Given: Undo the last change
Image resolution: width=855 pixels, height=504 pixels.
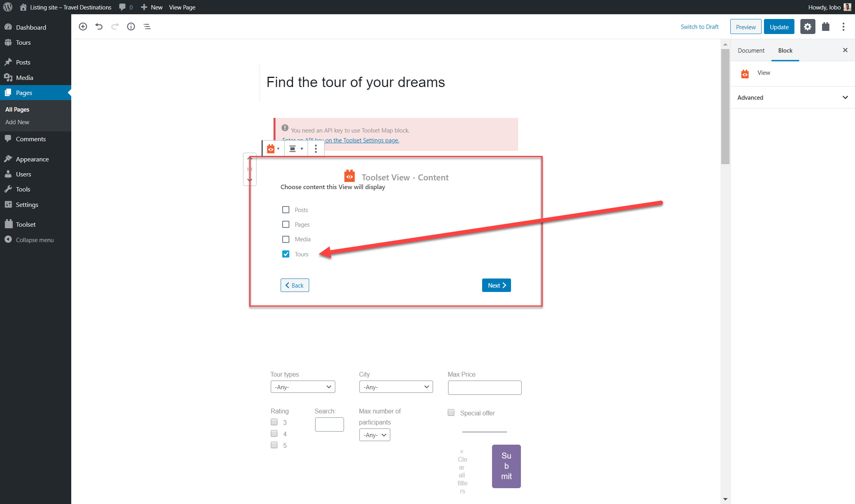Looking at the screenshot, I should [99, 27].
